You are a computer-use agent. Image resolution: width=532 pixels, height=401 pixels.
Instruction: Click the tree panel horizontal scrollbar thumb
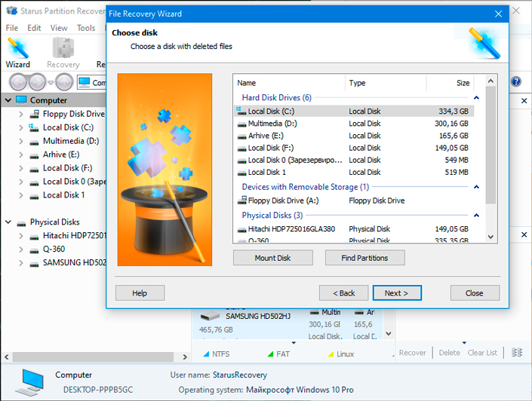pyautogui.click(x=94, y=357)
